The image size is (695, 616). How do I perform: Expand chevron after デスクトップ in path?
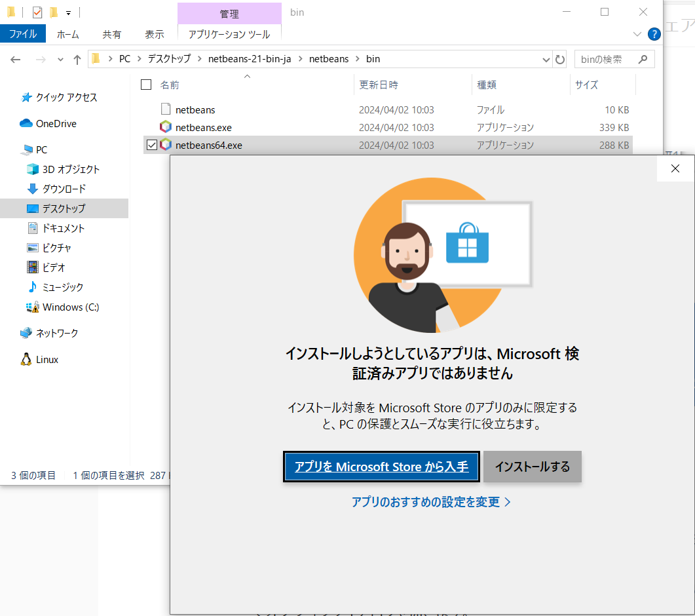(199, 59)
